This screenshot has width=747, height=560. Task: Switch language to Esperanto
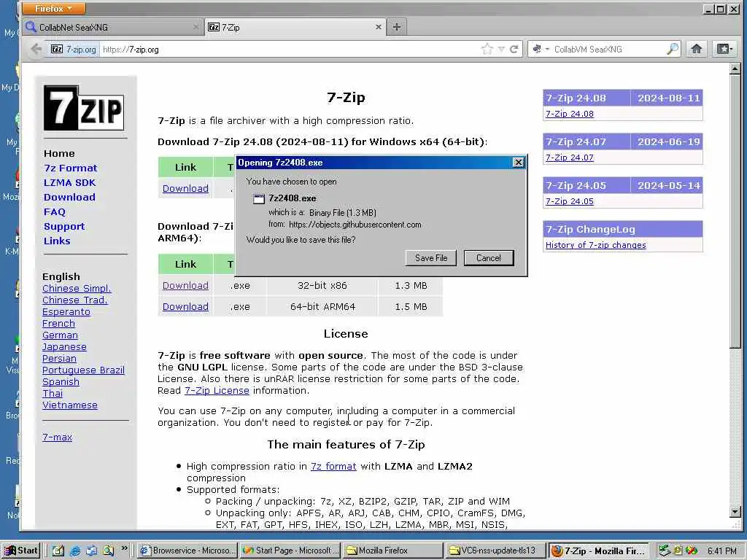(x=66, y=312)
